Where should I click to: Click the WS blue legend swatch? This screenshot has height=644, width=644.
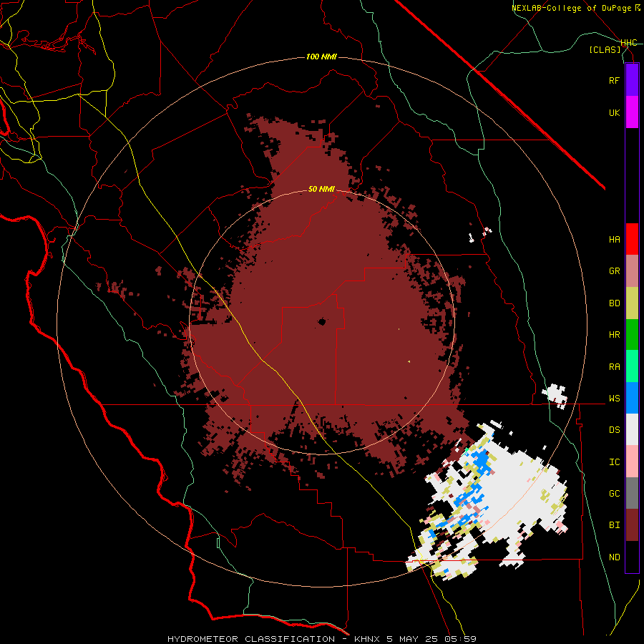[x=632, y=398]
